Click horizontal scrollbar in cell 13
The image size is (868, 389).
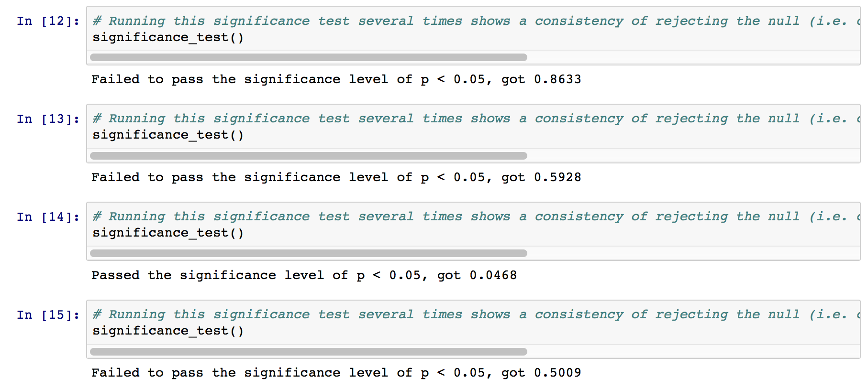click(x=309, y=156)
